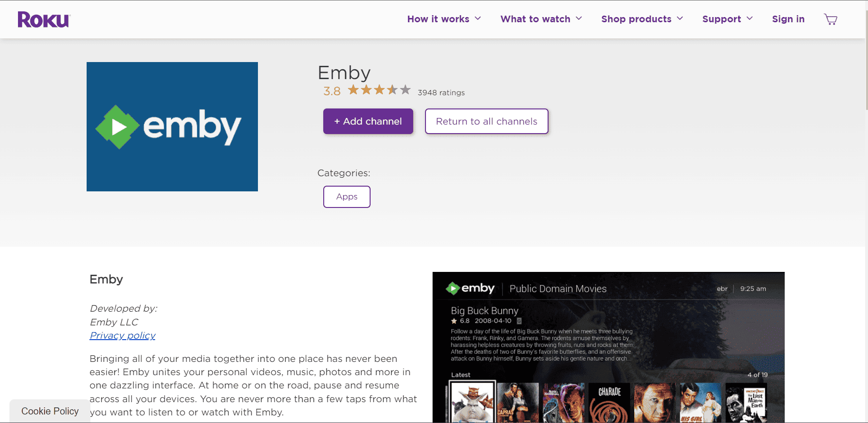This screenshot has height=423, width=868.
Task: Click the Last Man on Earth poster
Action: coord(746,403)
